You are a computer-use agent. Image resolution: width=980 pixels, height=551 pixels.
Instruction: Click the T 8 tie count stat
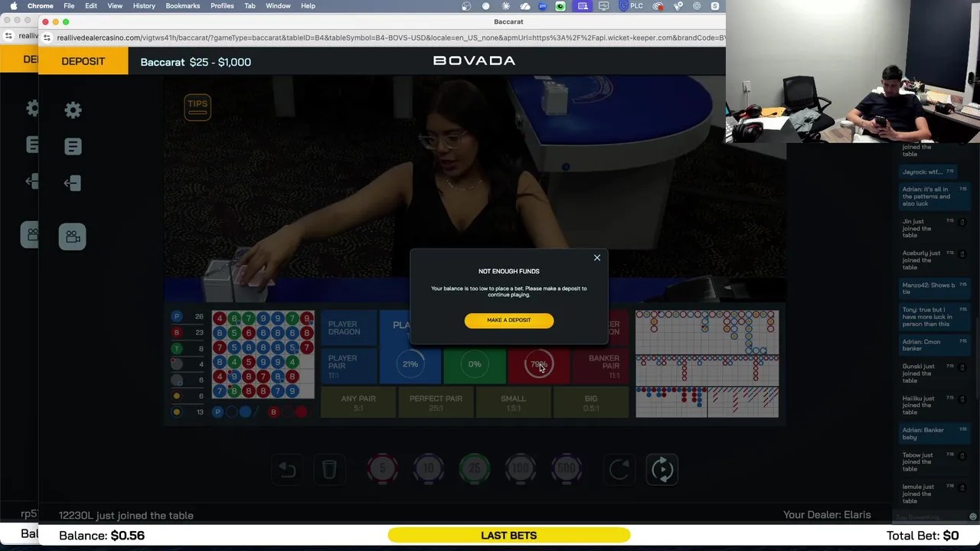188,348
